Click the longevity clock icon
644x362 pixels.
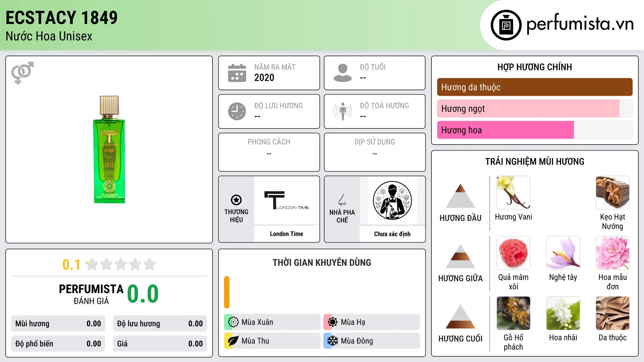click(x=237, y=111)
